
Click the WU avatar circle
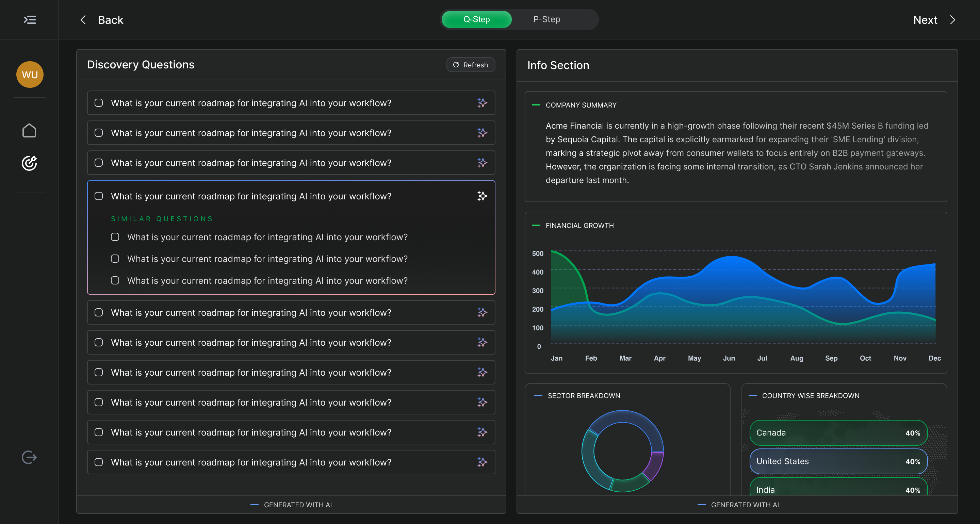(x=30, y=74)
